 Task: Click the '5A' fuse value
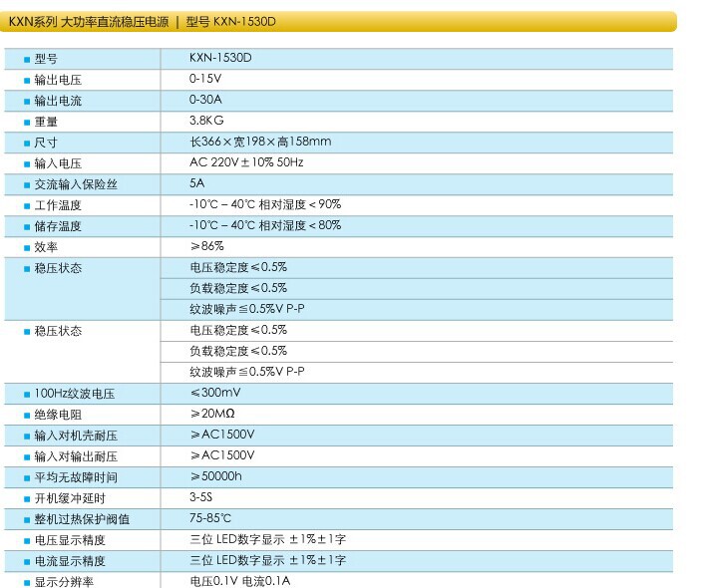[x=197, y=183]
